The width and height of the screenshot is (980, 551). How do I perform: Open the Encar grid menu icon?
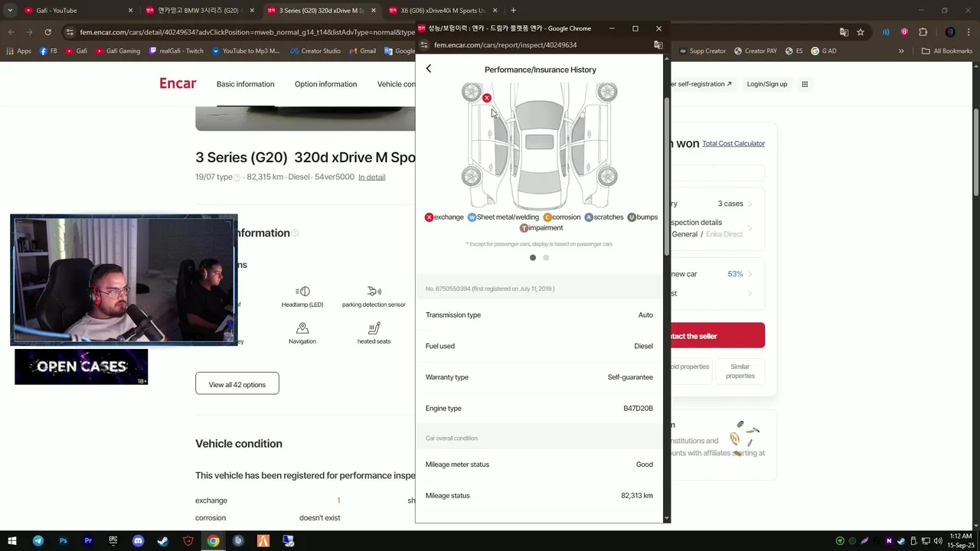click(x=805, y=84)
